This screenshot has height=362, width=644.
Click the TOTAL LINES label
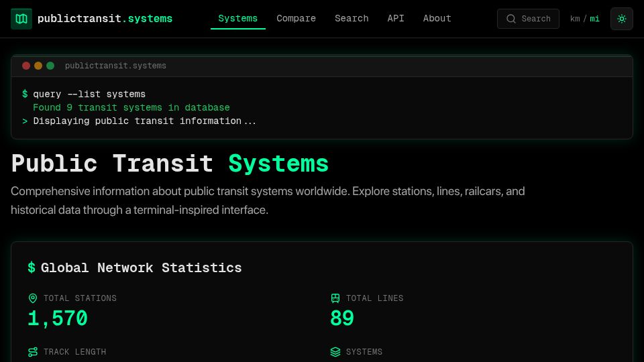point(374,298)
